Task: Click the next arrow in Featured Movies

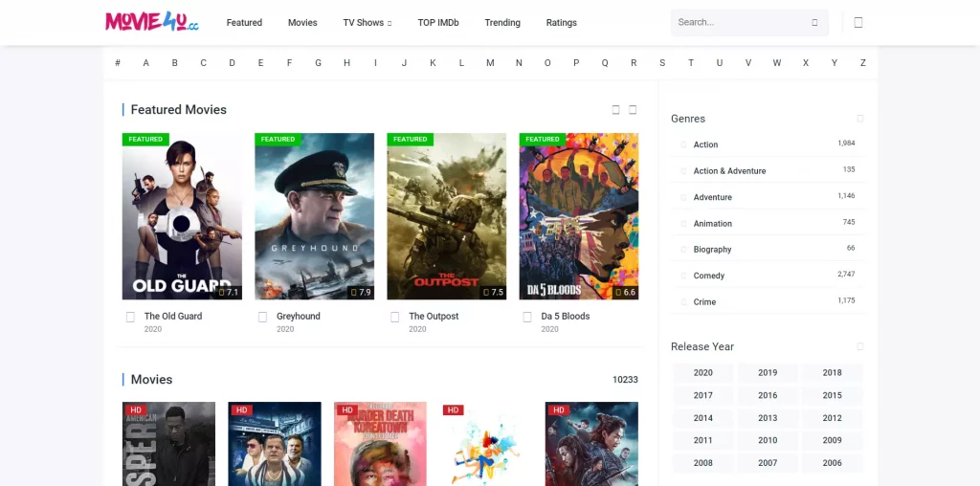Action: (x=633, y=110)
